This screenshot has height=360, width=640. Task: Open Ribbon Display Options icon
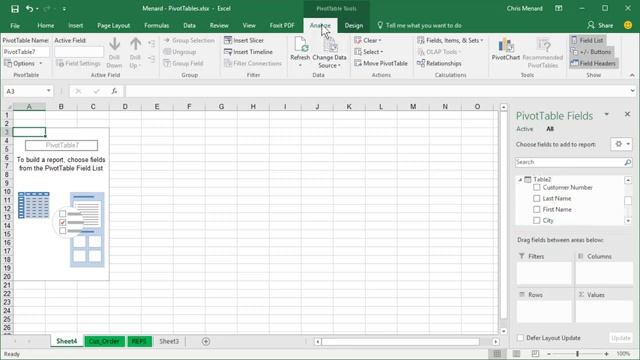click(558, 9)
